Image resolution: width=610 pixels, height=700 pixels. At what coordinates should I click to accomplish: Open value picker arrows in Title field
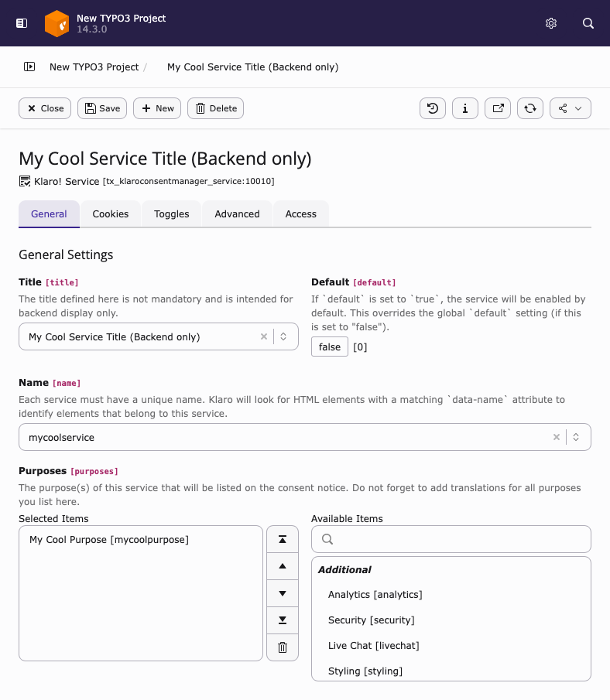pyautogui.click(x=283, y=336)
